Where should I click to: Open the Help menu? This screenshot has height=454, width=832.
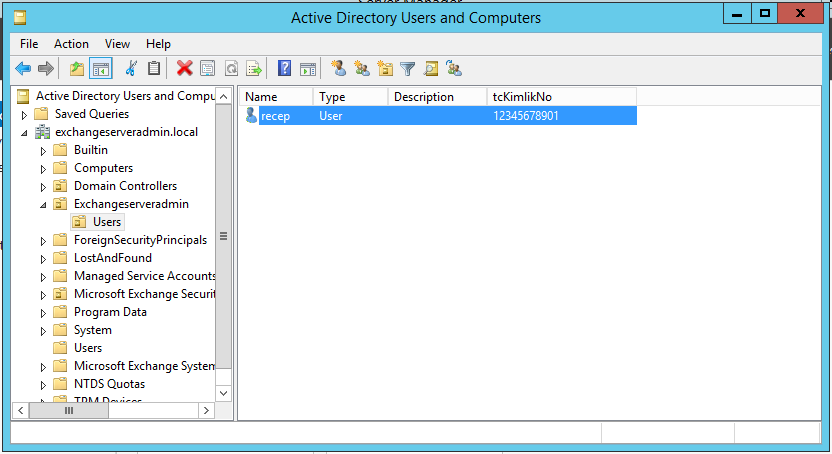[158, 44]
